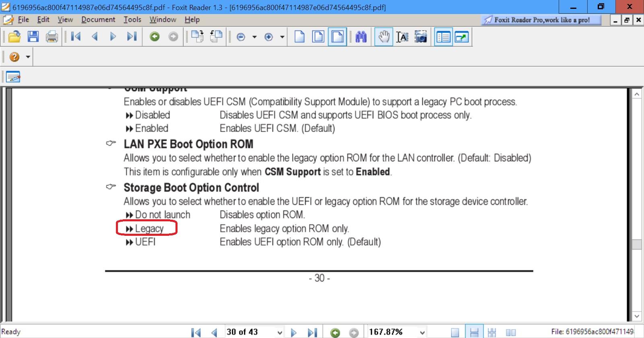Save the document with the floppy disk icon
Screen dimensions: 644x338
[33, 37]
